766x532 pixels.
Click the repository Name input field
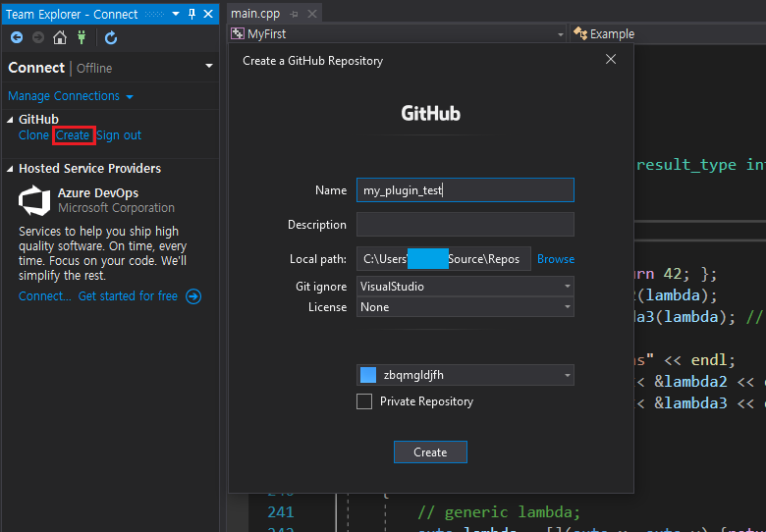coord(465,189)
